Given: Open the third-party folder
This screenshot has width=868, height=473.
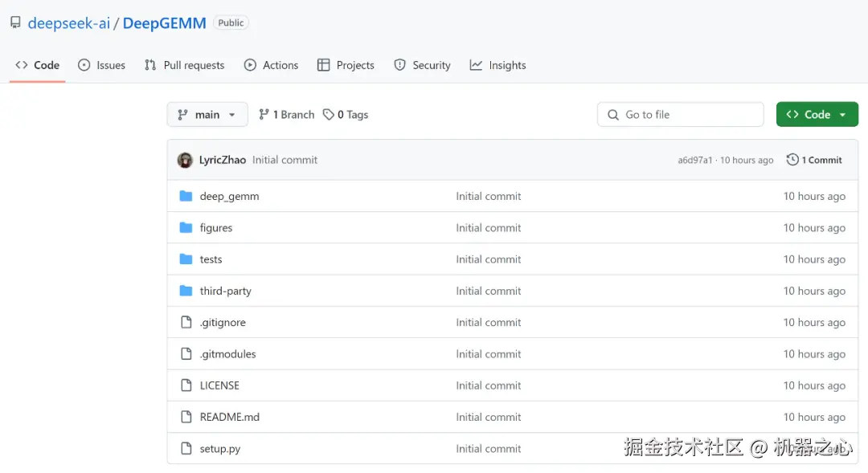Looking at the screenshot, I should pos(225,291).
